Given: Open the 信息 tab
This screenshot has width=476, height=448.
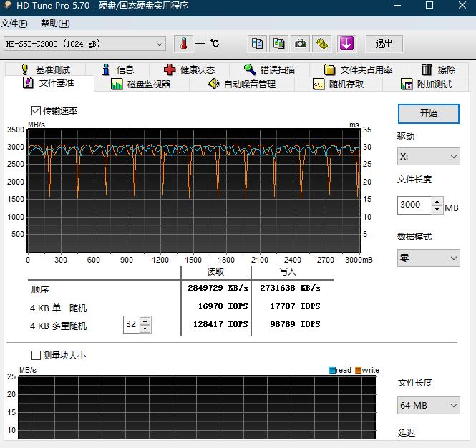Looking at the screenshot, I should click(x=118, y=69).
